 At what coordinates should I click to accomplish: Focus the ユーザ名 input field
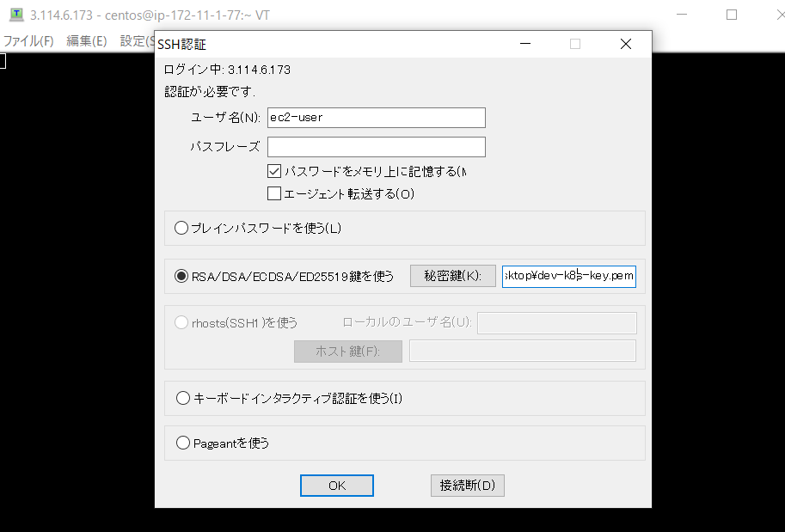point(376,118)
